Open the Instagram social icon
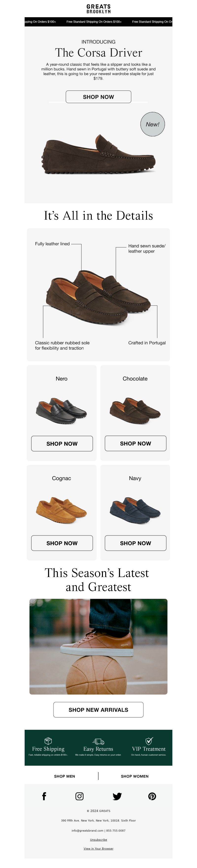 point(80,796)
